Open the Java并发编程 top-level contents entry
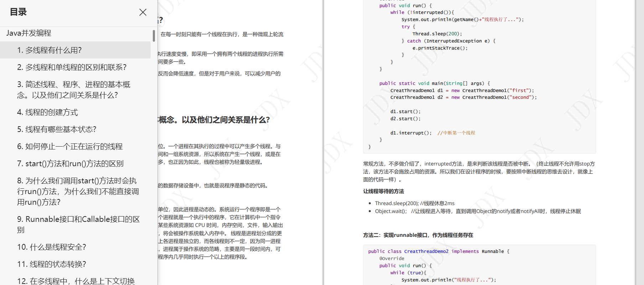This screenshot has width=644, height=285. pyautogui.click(x=29, y=33)
